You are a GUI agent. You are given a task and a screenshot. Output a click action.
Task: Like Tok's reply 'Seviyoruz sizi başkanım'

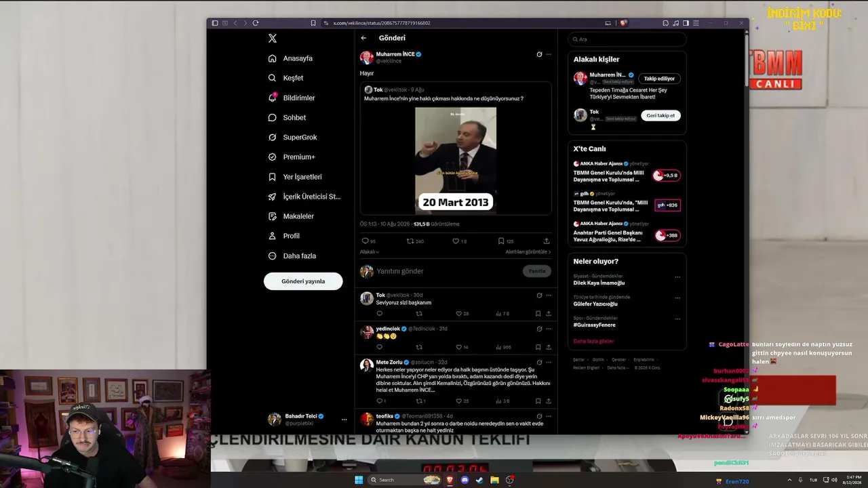pyautogui.click(x=458, y=314)
